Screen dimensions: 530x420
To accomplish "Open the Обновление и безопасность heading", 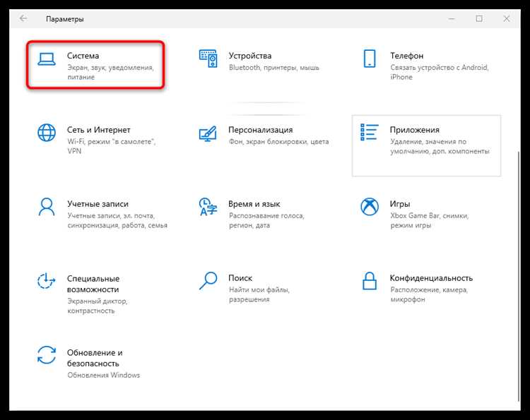I will (x=95, y=358).
